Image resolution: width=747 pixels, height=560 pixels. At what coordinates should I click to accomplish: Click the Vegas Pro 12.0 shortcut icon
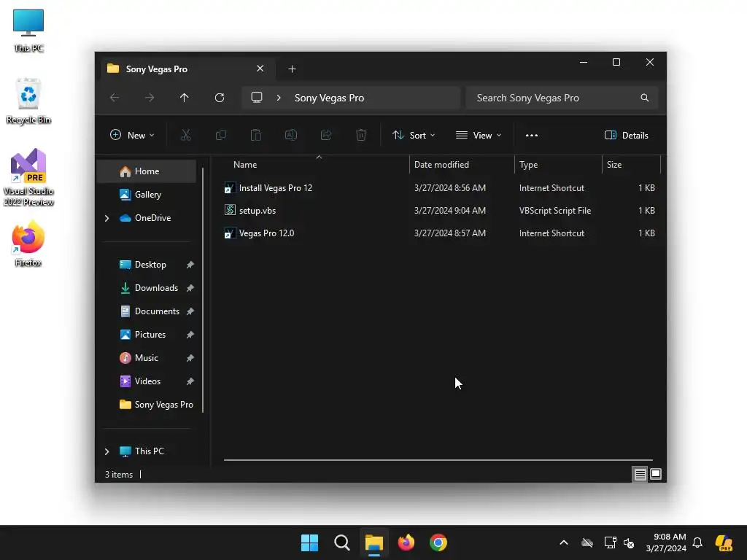click(230, 233)
